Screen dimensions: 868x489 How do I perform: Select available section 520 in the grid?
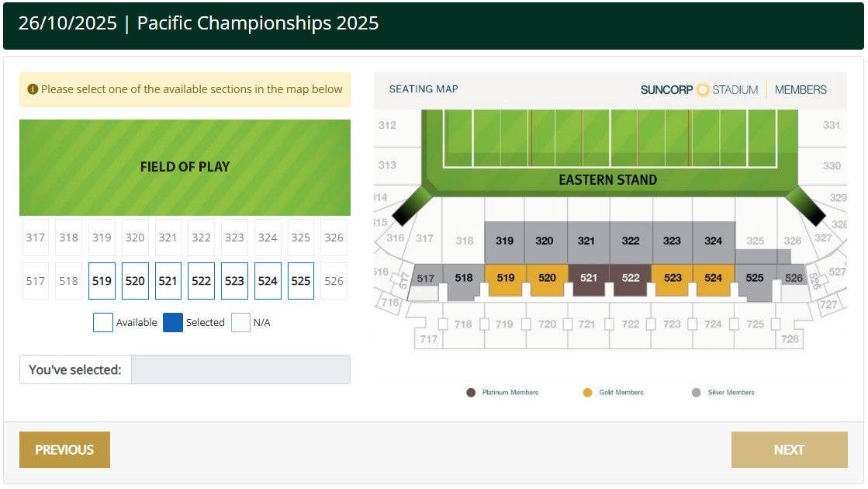tap(135, 281)
